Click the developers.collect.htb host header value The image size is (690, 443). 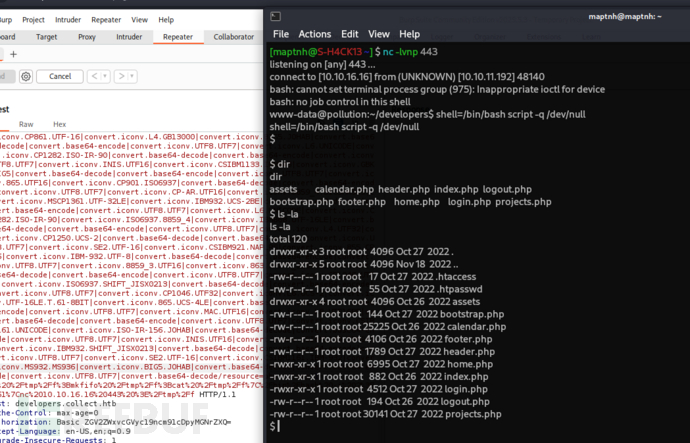66,403
